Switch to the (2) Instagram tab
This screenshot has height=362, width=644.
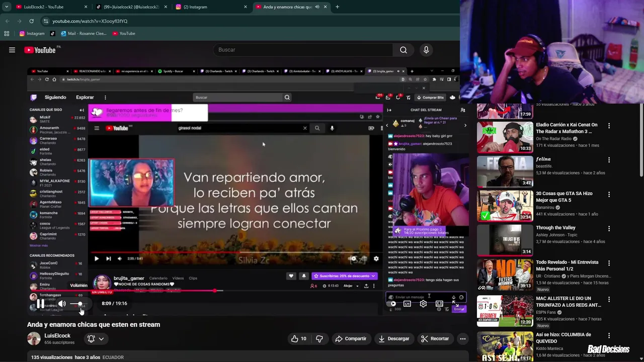coord(210,7)
